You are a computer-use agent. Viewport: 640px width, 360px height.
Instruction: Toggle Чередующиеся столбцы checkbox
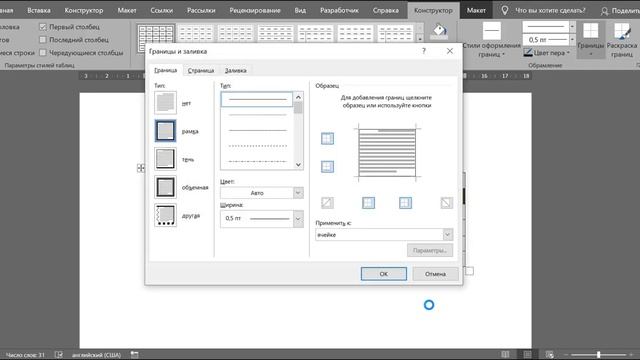point(43,53)
